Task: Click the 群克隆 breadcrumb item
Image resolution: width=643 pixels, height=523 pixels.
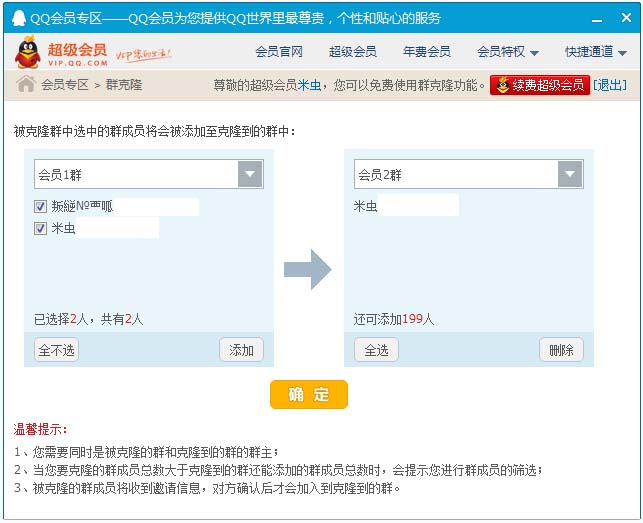Action: 124,85
